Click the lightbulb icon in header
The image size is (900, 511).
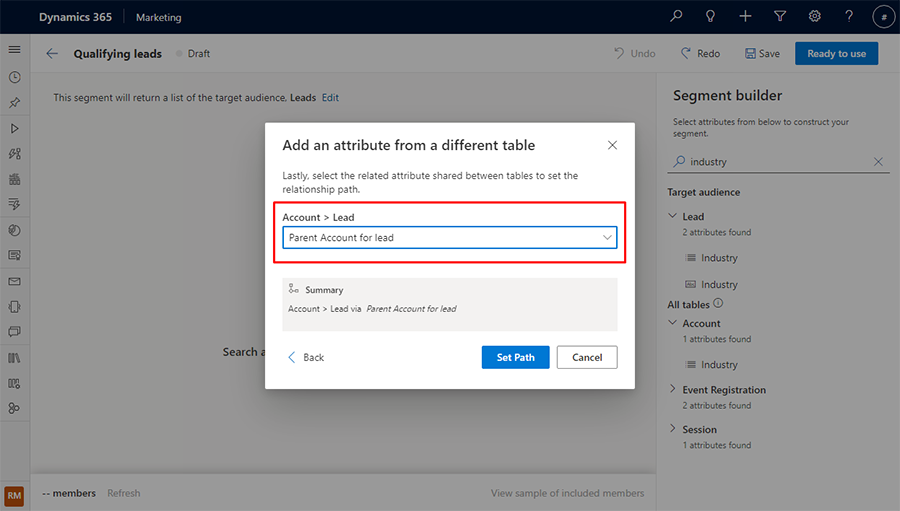(x=711, y=17)
